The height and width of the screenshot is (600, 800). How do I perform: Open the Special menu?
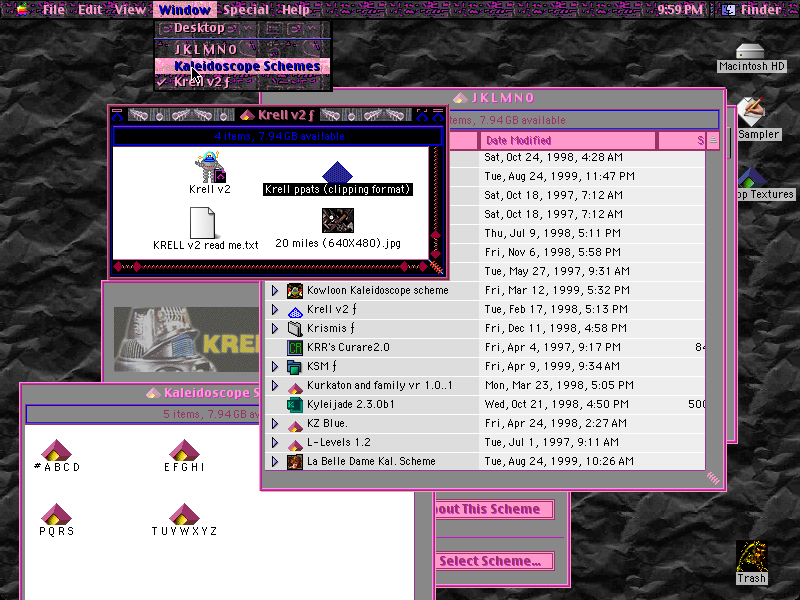pos(245,9)
